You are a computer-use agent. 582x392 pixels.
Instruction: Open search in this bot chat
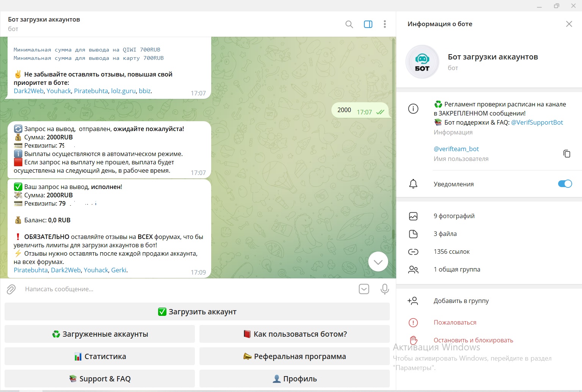(349, 24)
